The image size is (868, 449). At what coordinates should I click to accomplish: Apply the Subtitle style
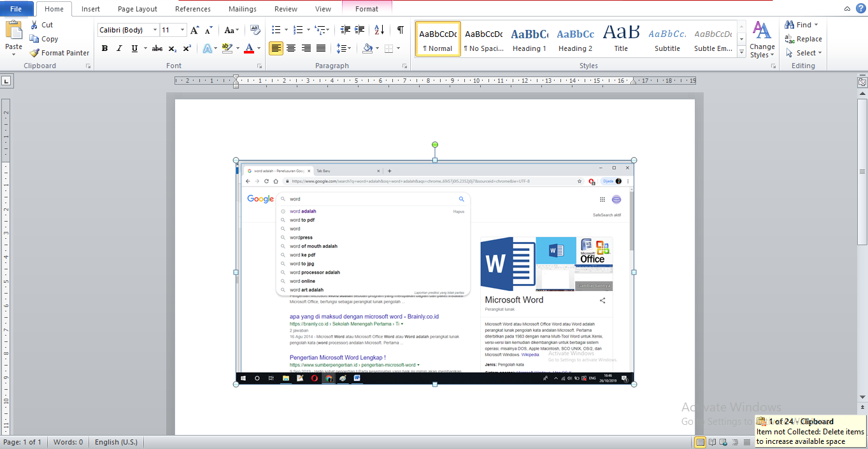[667, 39]
